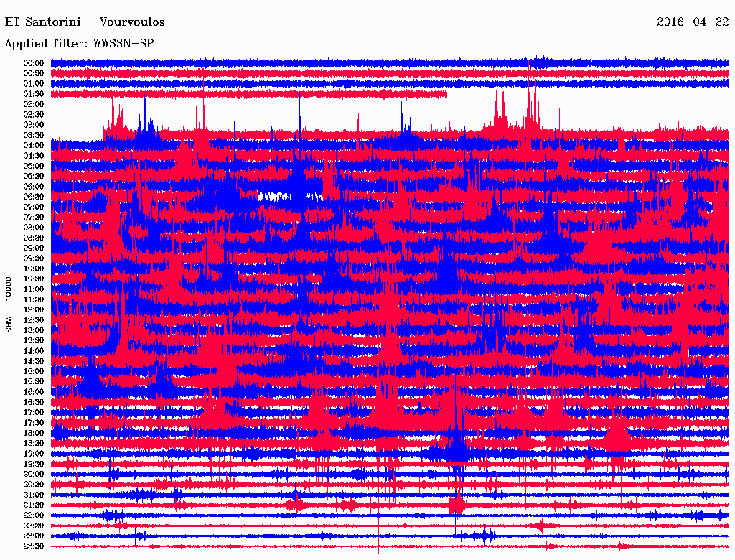This screenshot has width=735, height=560.
Task: Select the 14:30 time label
Action: [x=34, y=361]
